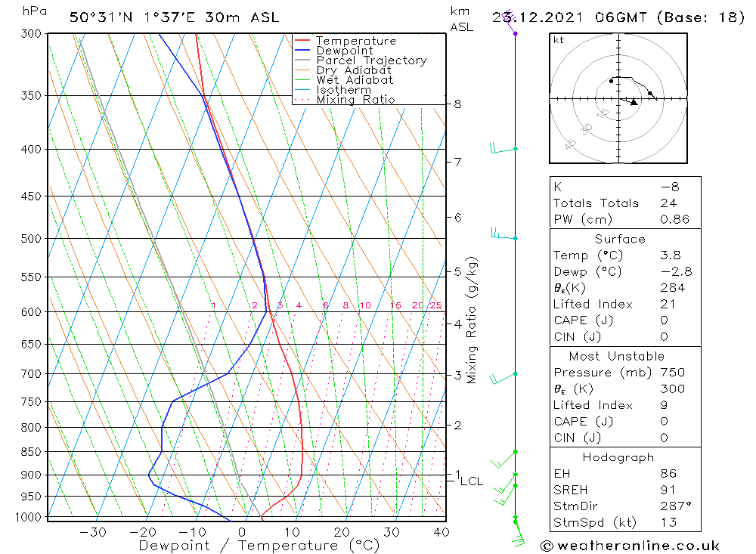Click the Most Unstable Pressure value '750'
This screenshot has width=756, height=554.
pyautogui.click(x=672, y=372)
